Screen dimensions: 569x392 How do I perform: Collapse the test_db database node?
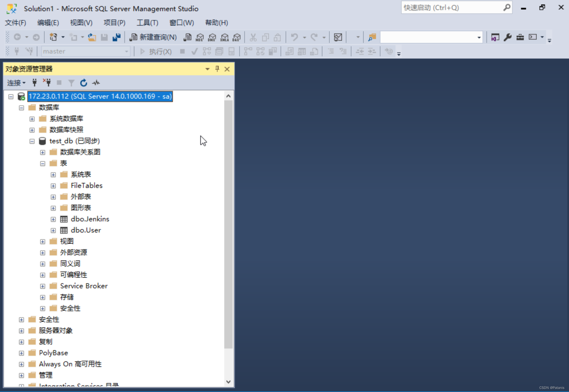tap(32, 141)
